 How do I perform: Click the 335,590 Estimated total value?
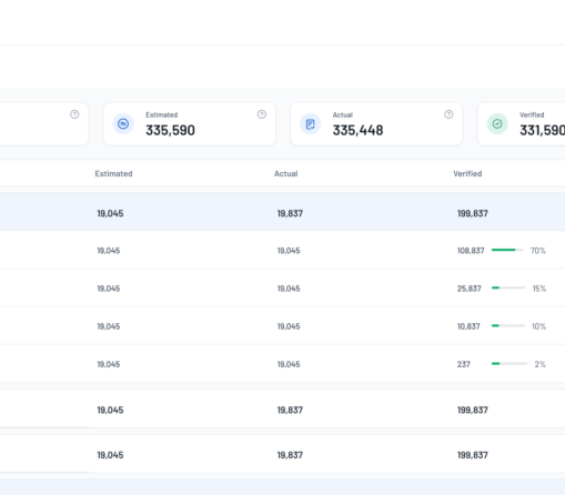(x=170, y=130)
